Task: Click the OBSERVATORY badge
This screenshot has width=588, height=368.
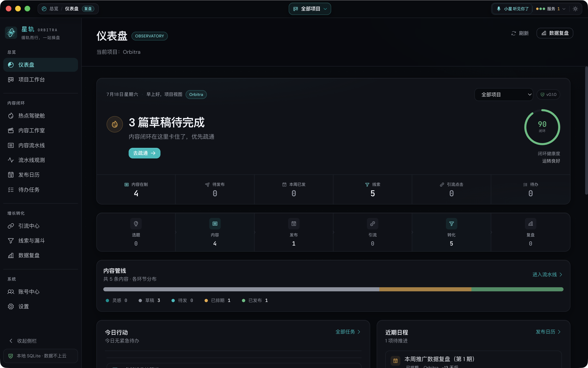Action: (x=149, y=36)
